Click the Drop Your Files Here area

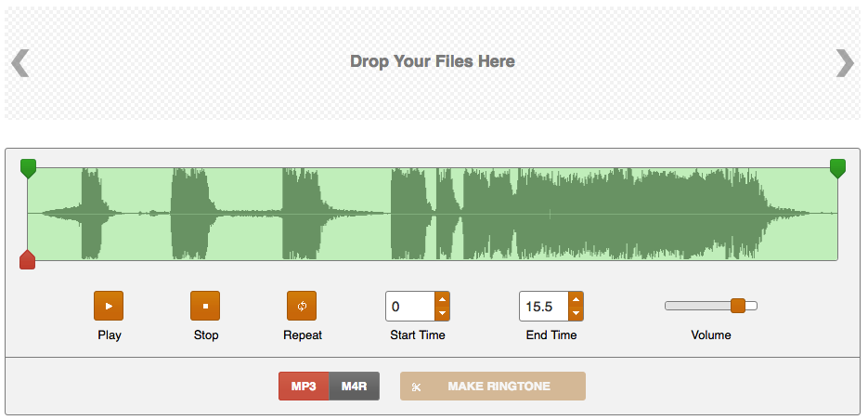pyautogui.click(x=433, y=62)
